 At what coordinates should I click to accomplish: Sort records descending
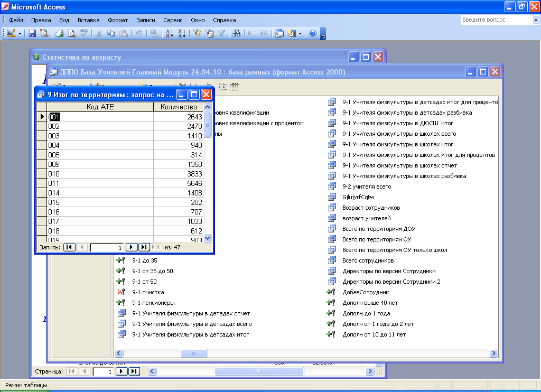182,33
